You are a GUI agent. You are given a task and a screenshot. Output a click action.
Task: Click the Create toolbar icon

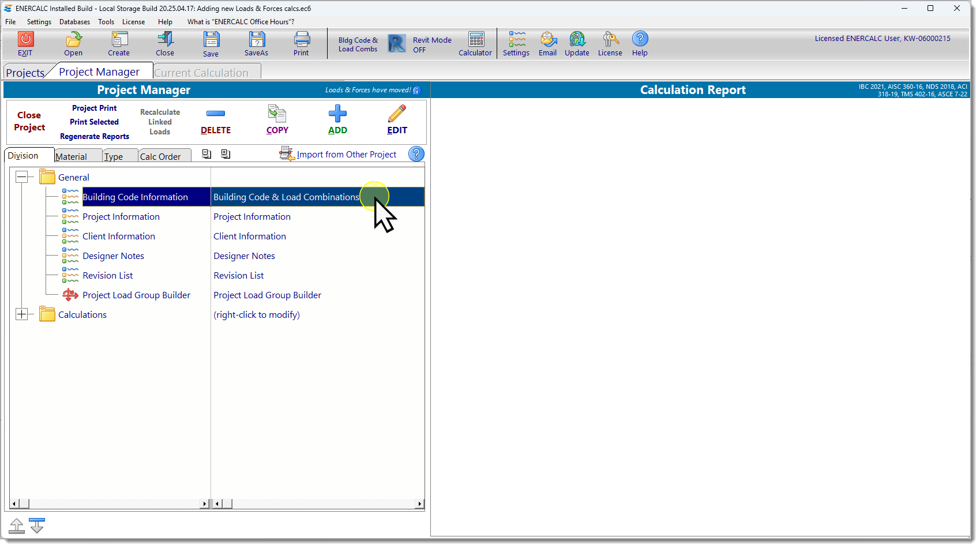pos(119,39)
